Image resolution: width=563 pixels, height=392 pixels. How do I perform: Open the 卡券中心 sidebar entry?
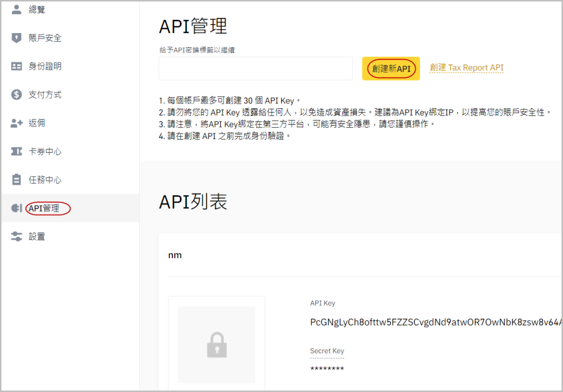[x=45, y=152]
